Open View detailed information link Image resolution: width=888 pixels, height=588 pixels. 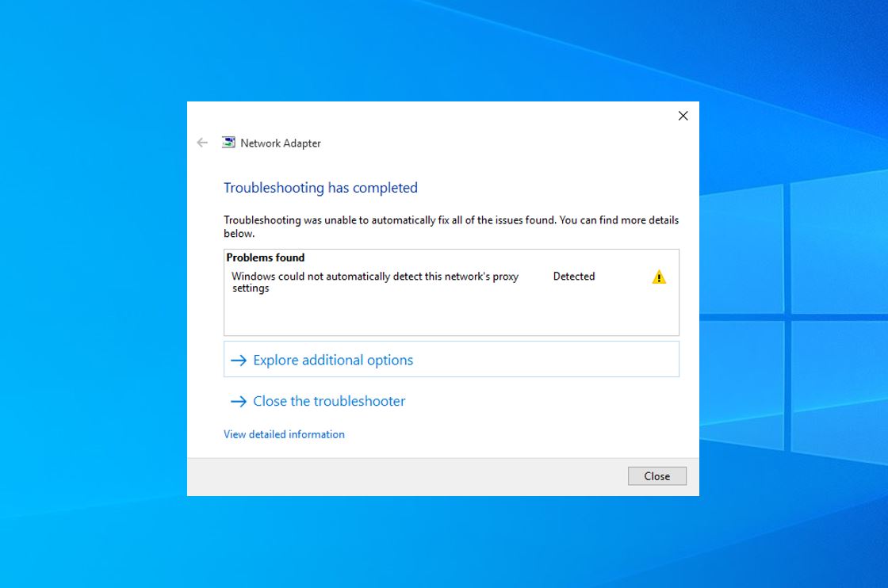coord(284,434)
